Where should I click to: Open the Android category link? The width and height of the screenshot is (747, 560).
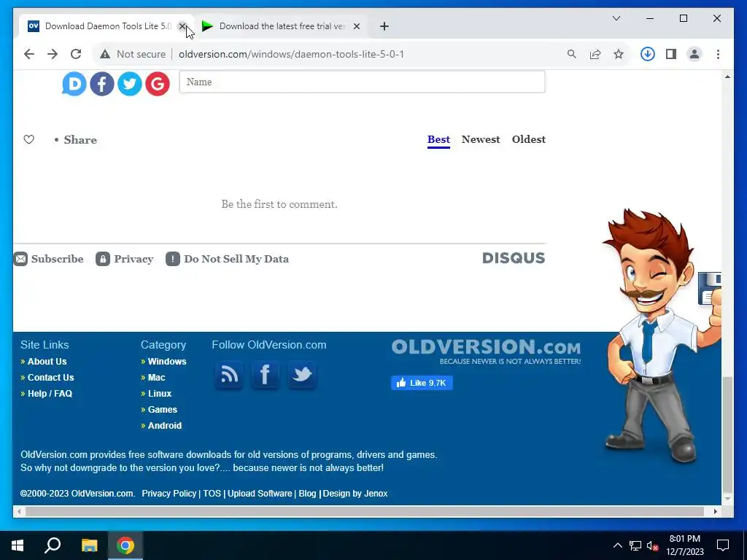(x=164, y=426)
